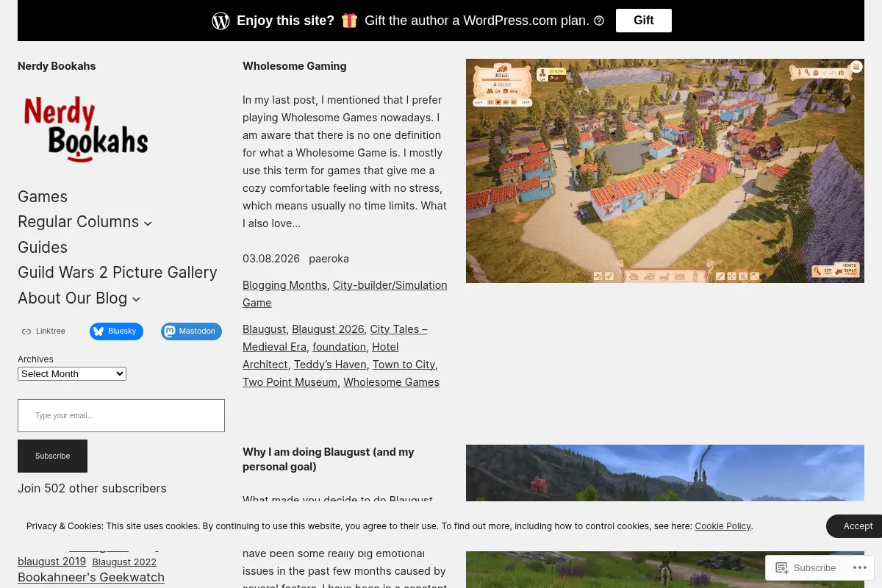Click the Bluesky butterfly icon
This screenshot has height=588, width=882.
click(98, 331)
